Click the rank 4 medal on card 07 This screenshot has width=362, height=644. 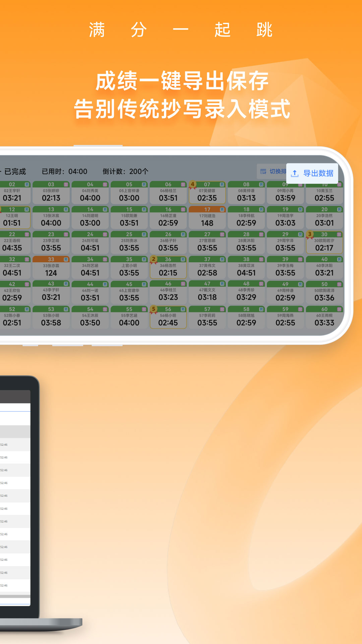click(192, 184)
